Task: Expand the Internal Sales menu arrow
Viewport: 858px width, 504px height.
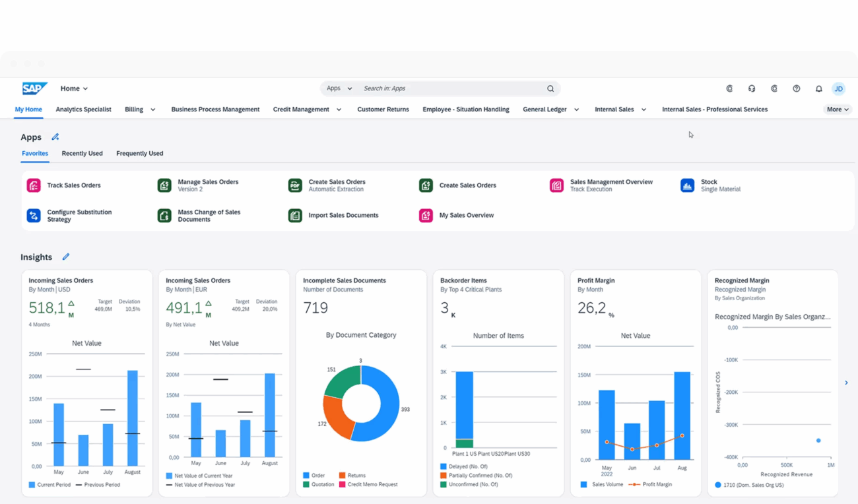Action: point(643,110)
